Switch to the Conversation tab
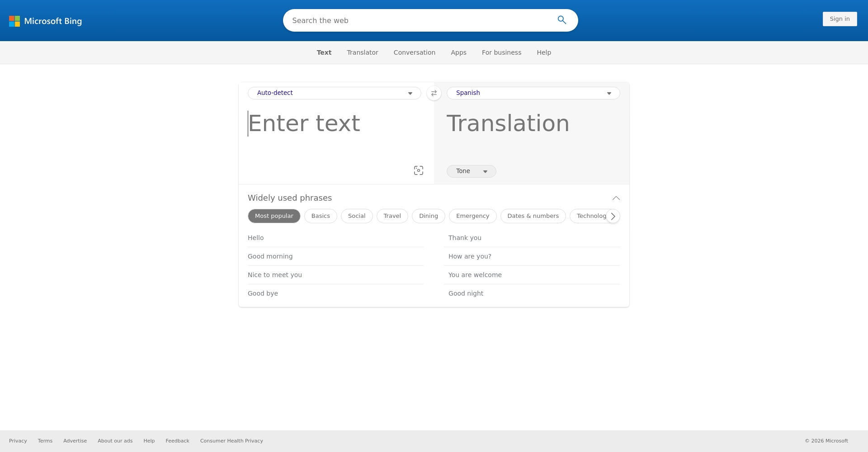The image size is (868, 452). (414, 52)
